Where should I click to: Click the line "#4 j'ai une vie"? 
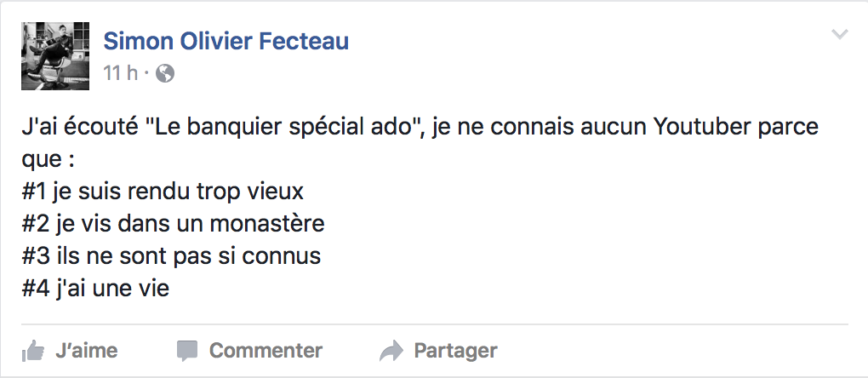click(96, 289)
